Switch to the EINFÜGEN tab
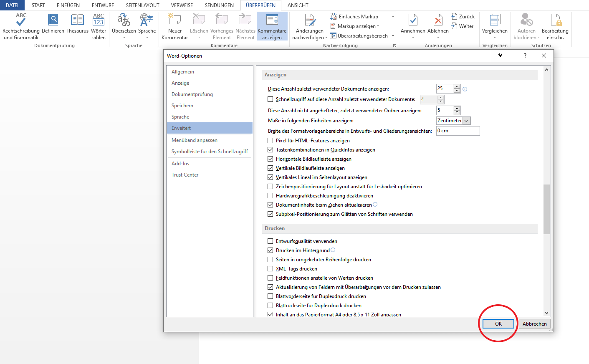The image size is (589, 364). pyautogui.click(x=68, y=5)
